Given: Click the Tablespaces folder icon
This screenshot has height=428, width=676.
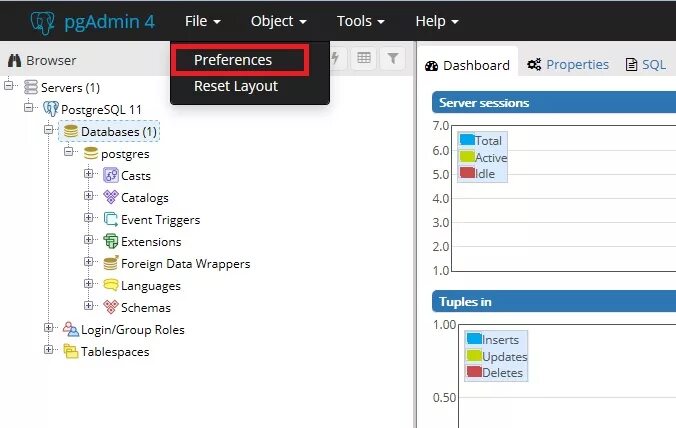Looking at the screenshot, I should (71, 351).
